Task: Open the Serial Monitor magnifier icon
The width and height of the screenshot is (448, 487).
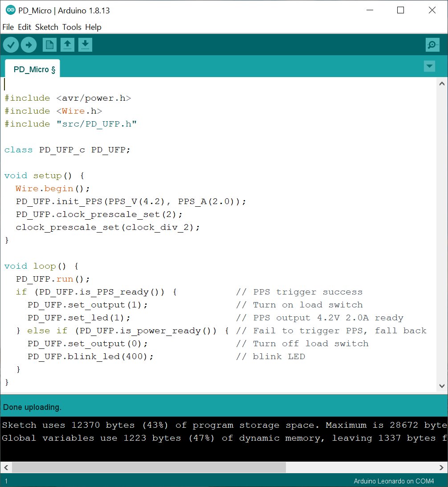Action: pos(432,45)
